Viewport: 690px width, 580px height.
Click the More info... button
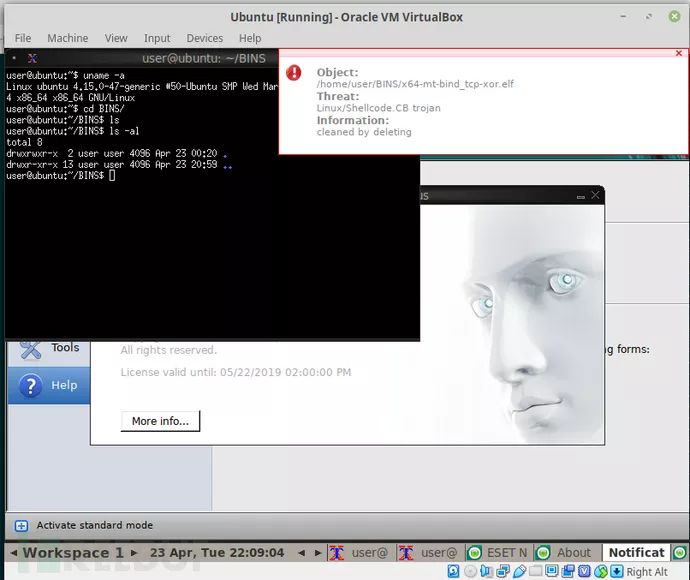(160, 421)
